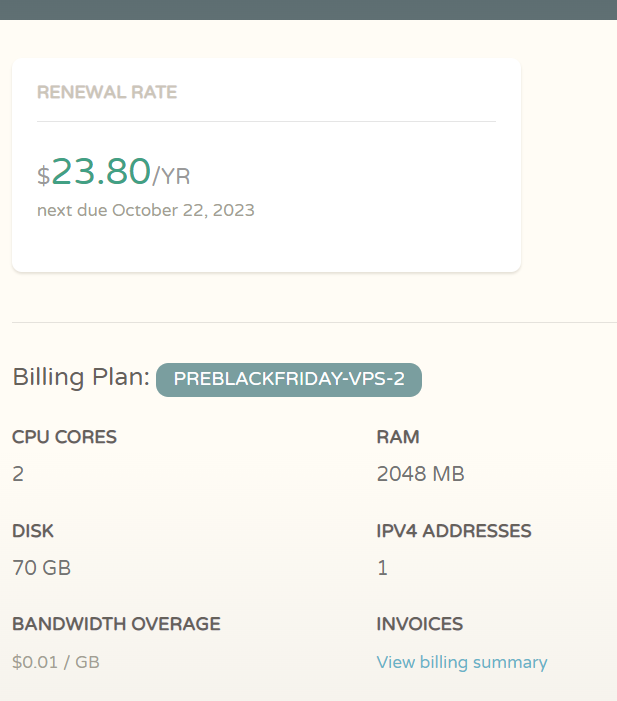Click the IPv4 address count 1
The width and height of the screenshot is (617, 701).
tap(382, 568)
